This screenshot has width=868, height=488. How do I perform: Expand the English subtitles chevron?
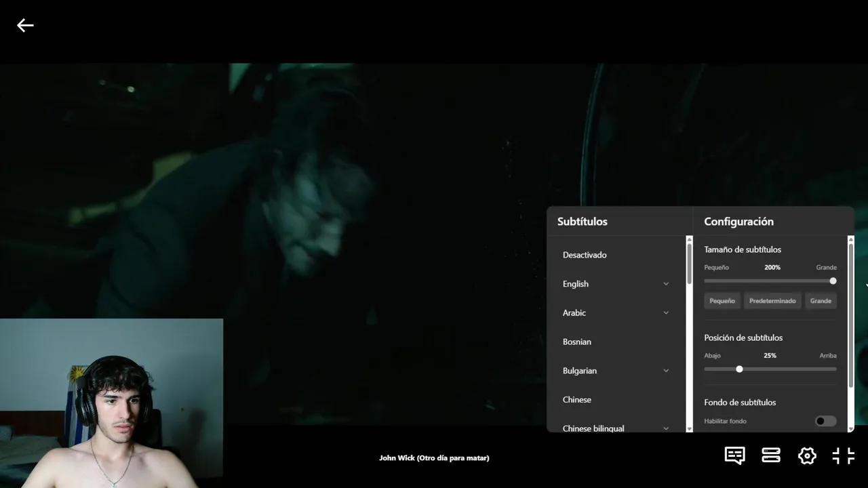666,284
